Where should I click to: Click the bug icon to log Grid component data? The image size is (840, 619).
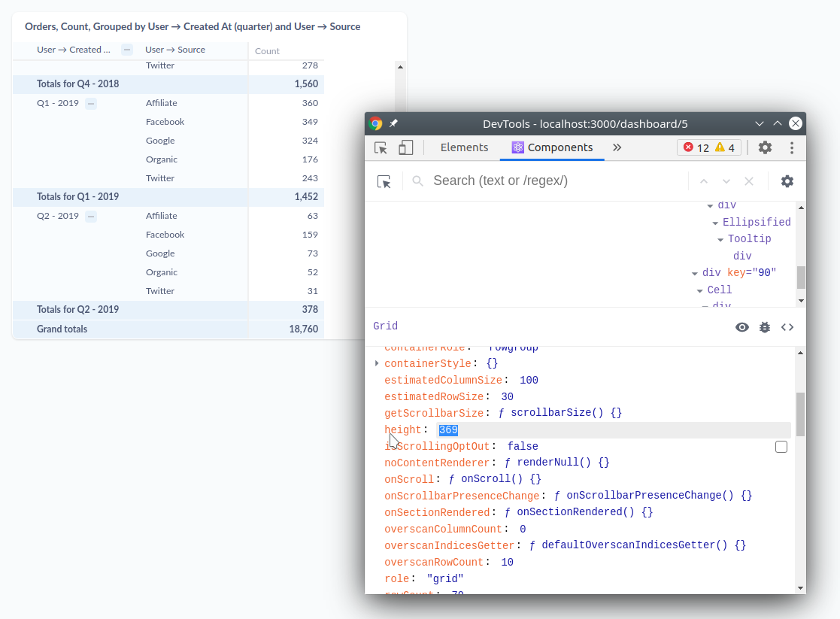[x=765, y=327]
